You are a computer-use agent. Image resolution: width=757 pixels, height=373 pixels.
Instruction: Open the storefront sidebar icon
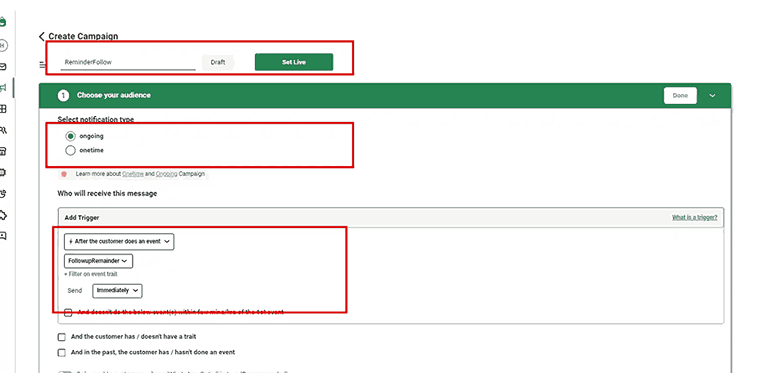(3, 152)
